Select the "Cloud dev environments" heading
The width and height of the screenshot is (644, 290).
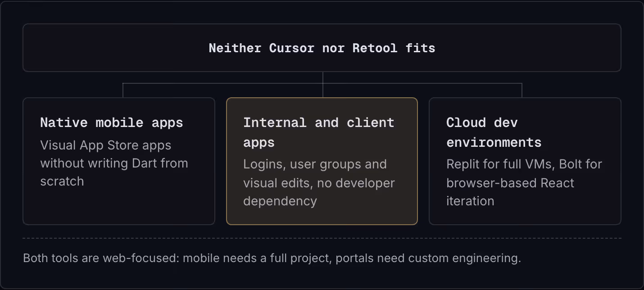click(494, 132)
